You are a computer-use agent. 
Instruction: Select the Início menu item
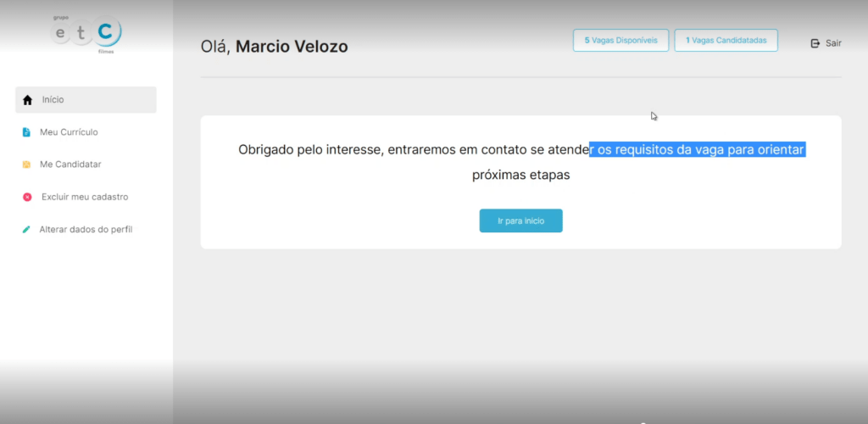(53, 100)
